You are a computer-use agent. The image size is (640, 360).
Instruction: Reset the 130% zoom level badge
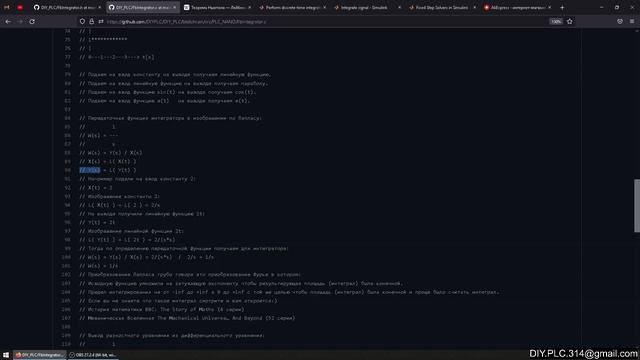coord(556,22)
